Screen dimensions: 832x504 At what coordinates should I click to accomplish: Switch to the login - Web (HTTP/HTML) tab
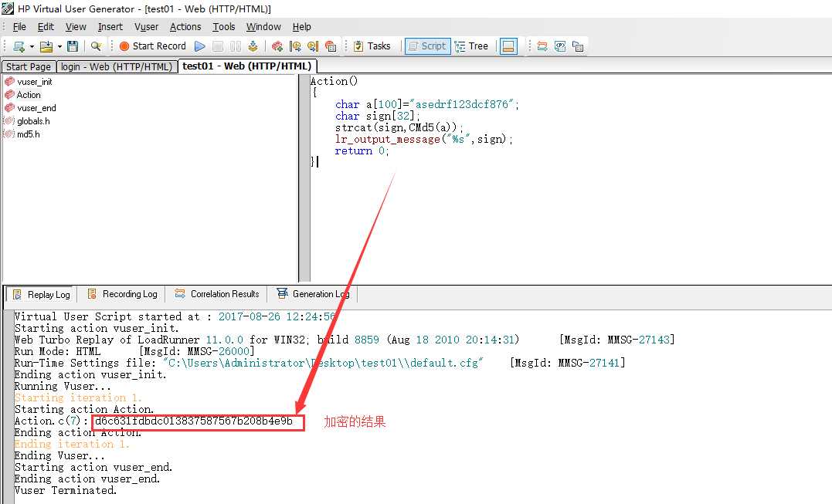116,67
